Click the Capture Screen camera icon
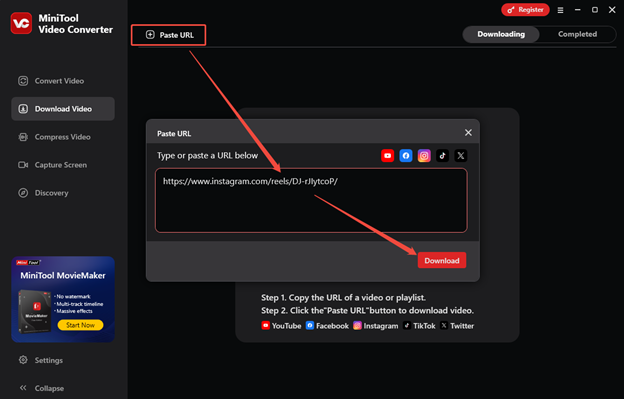This screenshot has width=624, height=399. point(23,165)
